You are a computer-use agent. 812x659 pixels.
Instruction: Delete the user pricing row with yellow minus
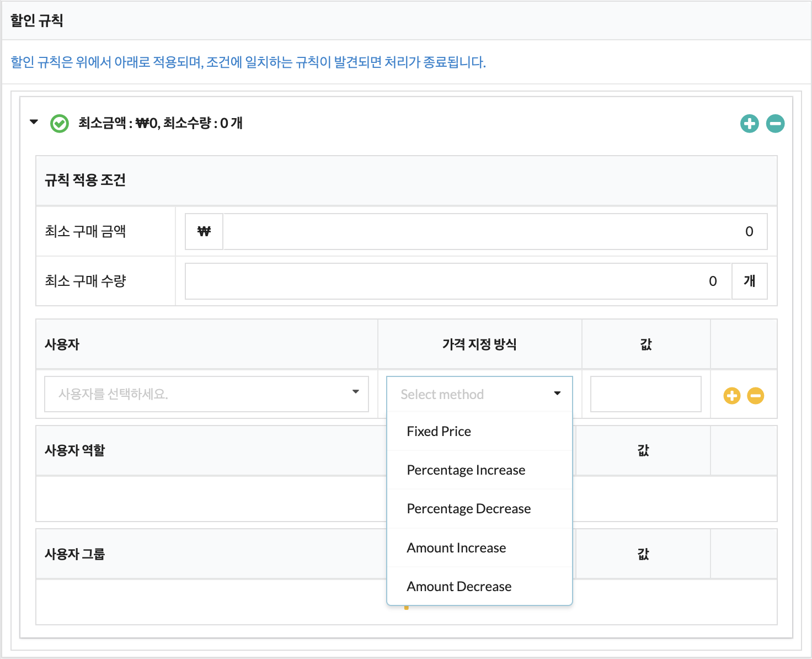[x=755, y=396]
